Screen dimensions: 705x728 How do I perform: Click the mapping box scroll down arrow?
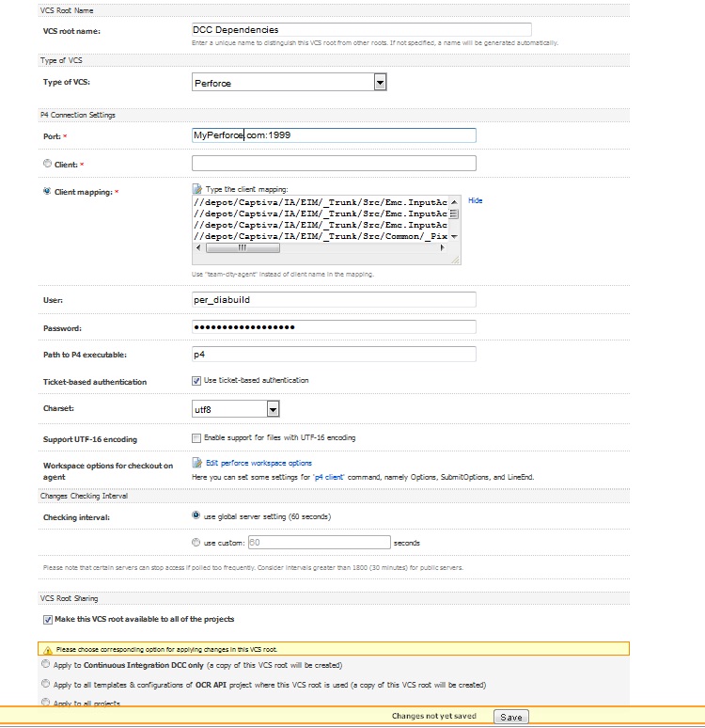click(x=454, y=236)
